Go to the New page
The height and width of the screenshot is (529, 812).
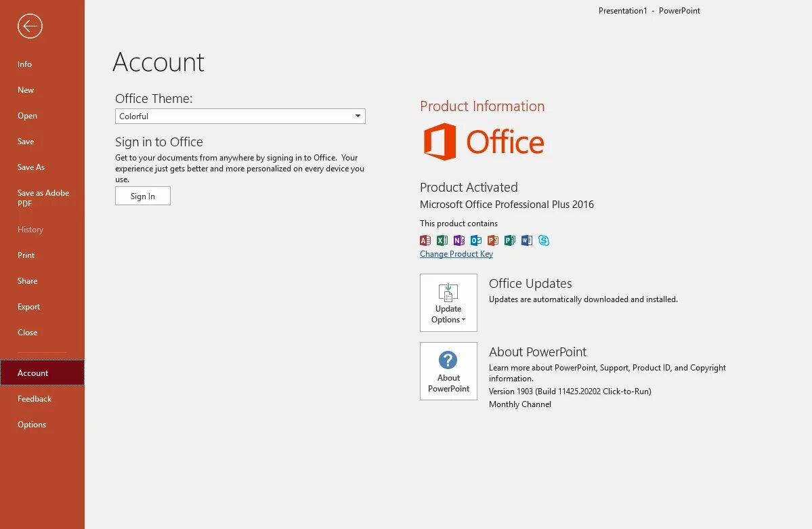tap(42, 90)
